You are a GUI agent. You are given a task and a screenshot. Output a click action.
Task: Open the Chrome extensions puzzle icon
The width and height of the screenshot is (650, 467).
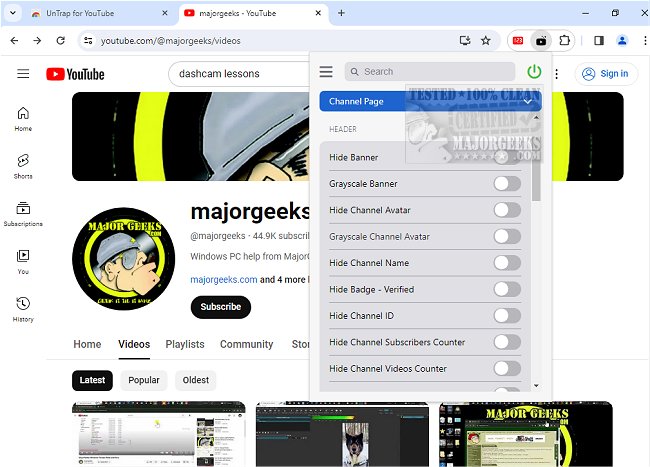pyautogui.click(x=564, y=41)
